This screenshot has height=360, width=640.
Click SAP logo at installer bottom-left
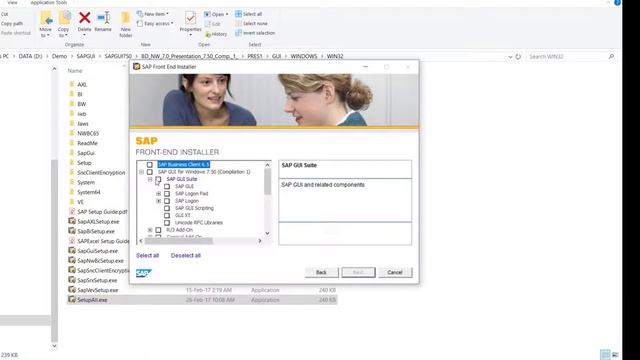point(144,273)
